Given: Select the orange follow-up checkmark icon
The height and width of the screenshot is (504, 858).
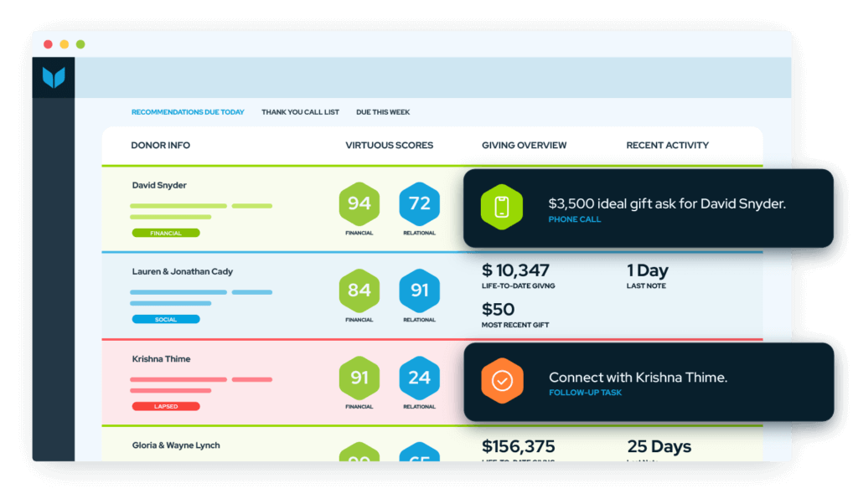Looking at the screenshot, I should [504, 381].
